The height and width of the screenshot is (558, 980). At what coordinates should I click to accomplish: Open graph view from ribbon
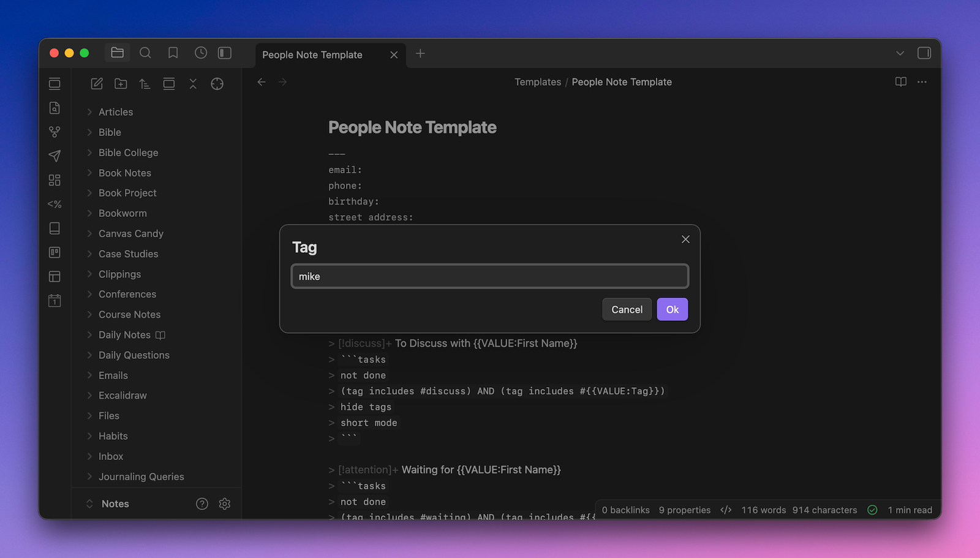tap(55, 132)
